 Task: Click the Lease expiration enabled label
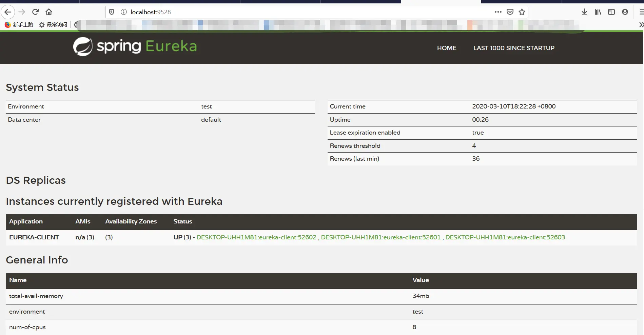click(365, 133)
